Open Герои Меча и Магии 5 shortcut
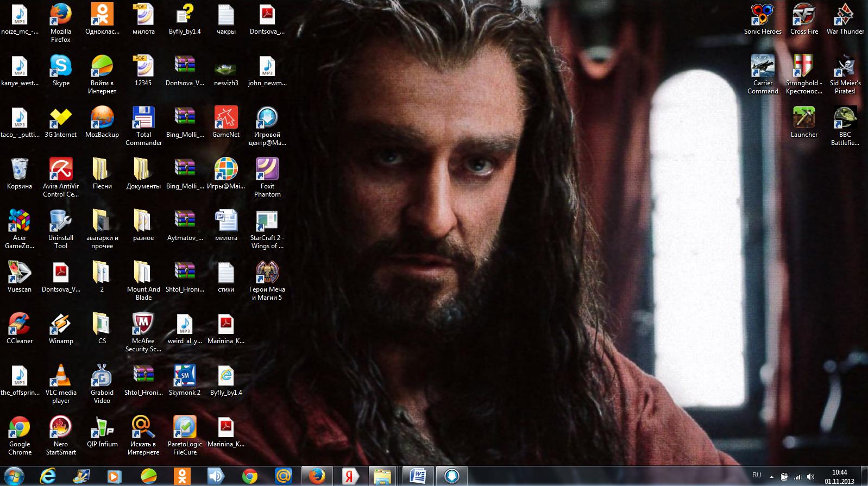The width and height of the screenshot is (868, 486). pos(267,281)
